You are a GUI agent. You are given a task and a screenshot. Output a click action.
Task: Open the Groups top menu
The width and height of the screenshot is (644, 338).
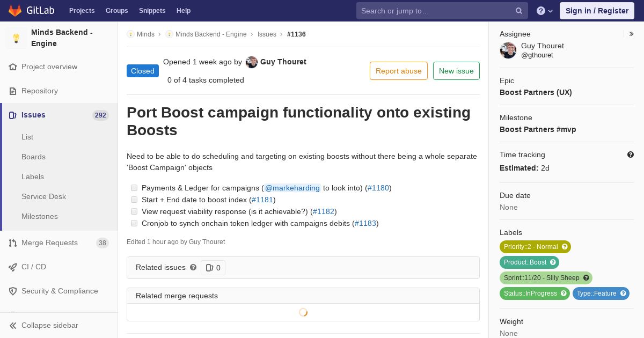tap(116, 11)
